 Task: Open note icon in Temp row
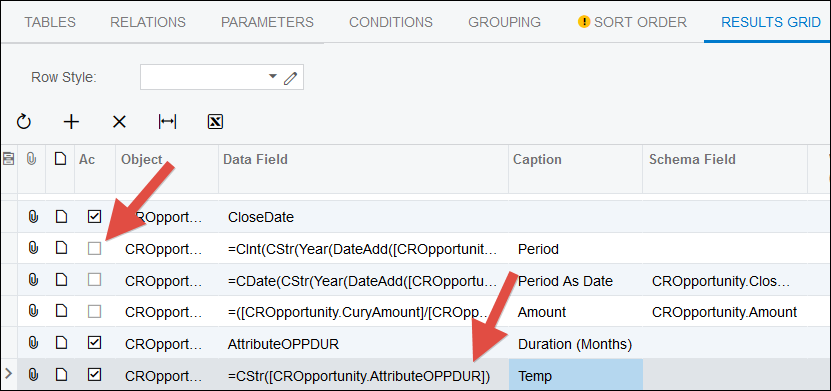(61, 376)
